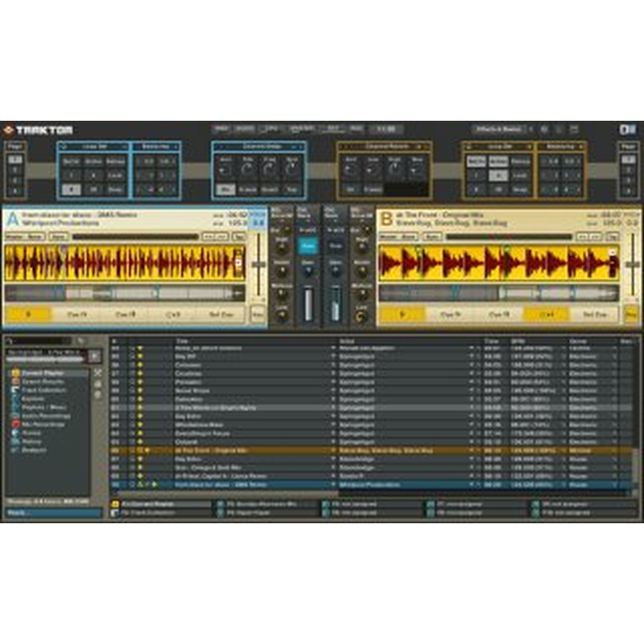The image size is (644, 644).
Task: Click the Deck A Low EQ knob
Action: (281, 316)
